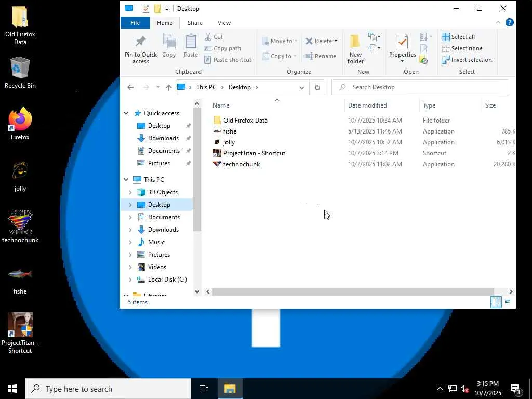This screenshot has width=532, height=399.
Task: Sort by the Type column header
Action: coord(429,105)
